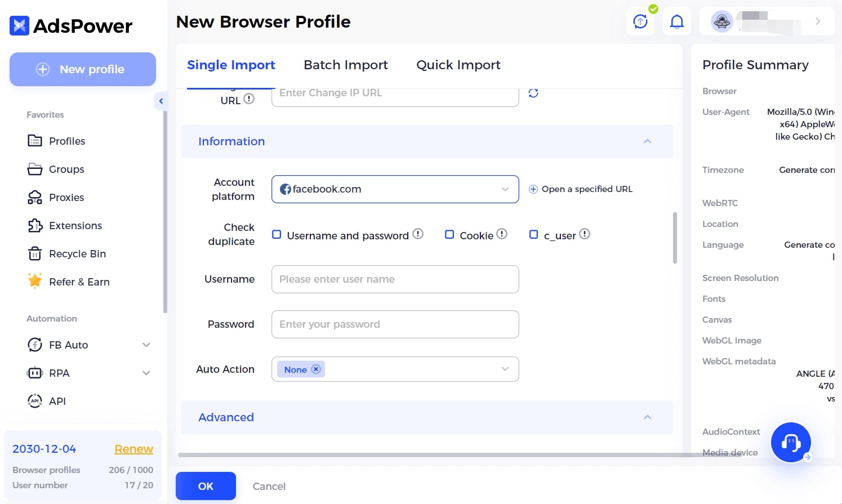Click the notification bell icon
The width and height of the screenshot is (842, 504).
(x=676, y=22)
